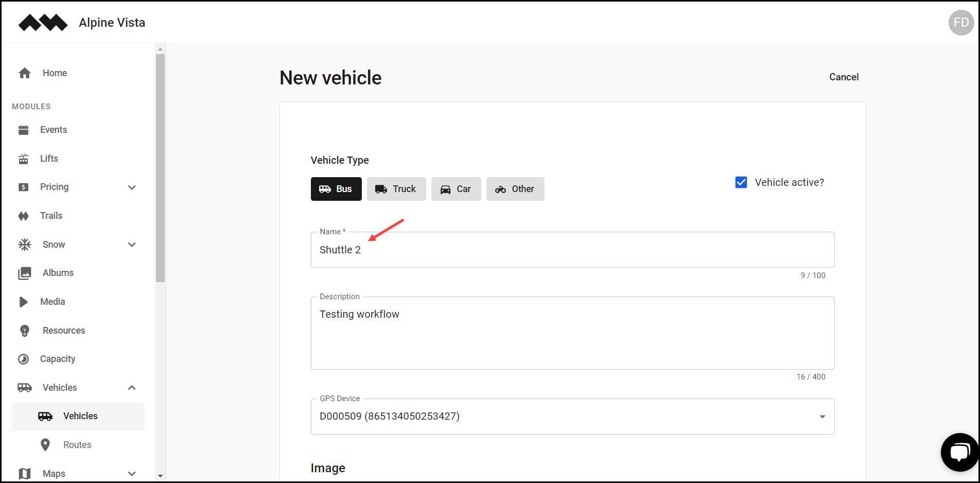Go to the Routes submenu item
The image size is (980, 483).
(x=77, y=444)
